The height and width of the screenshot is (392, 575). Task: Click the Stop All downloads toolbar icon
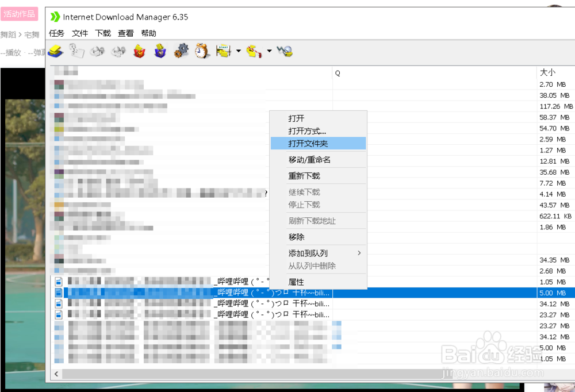(x=118, y=51)
